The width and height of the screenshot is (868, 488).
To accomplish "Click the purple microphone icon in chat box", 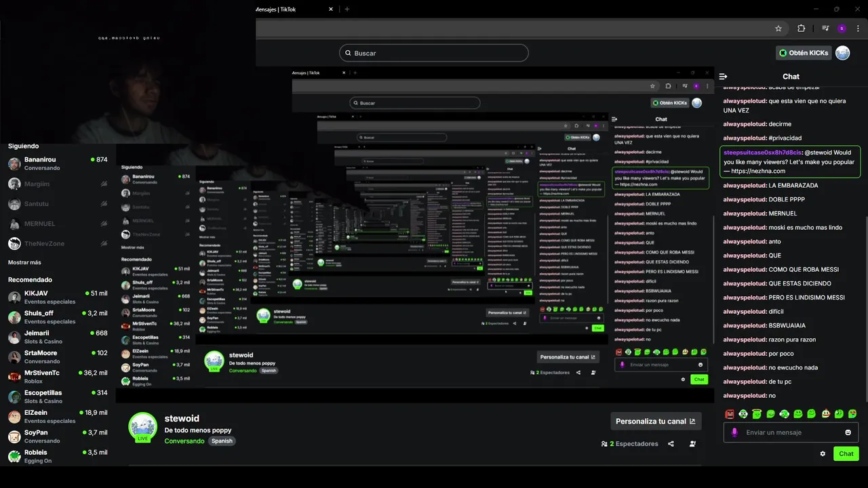I will pos(734,432).
